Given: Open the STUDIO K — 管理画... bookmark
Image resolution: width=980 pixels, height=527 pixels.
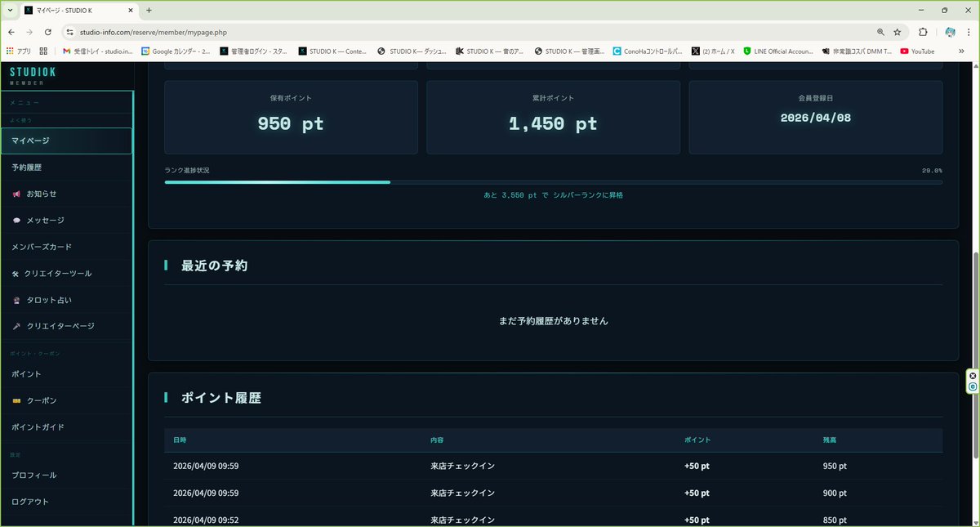Looking at the screenshot, I should tap(569, 51).
